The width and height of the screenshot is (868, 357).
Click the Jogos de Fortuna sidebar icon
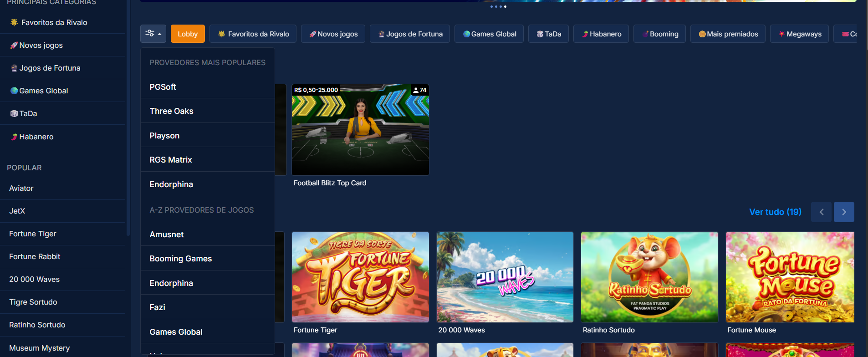[14, 68]
